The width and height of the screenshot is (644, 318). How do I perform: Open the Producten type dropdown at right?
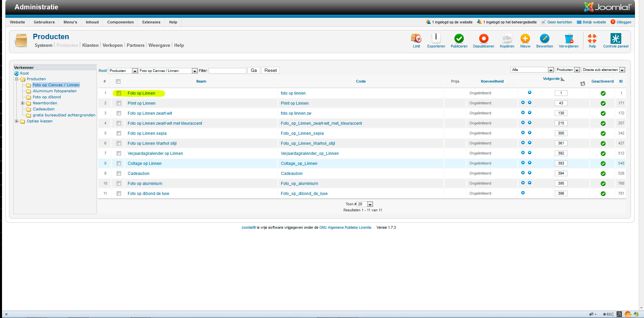[567, 70]
